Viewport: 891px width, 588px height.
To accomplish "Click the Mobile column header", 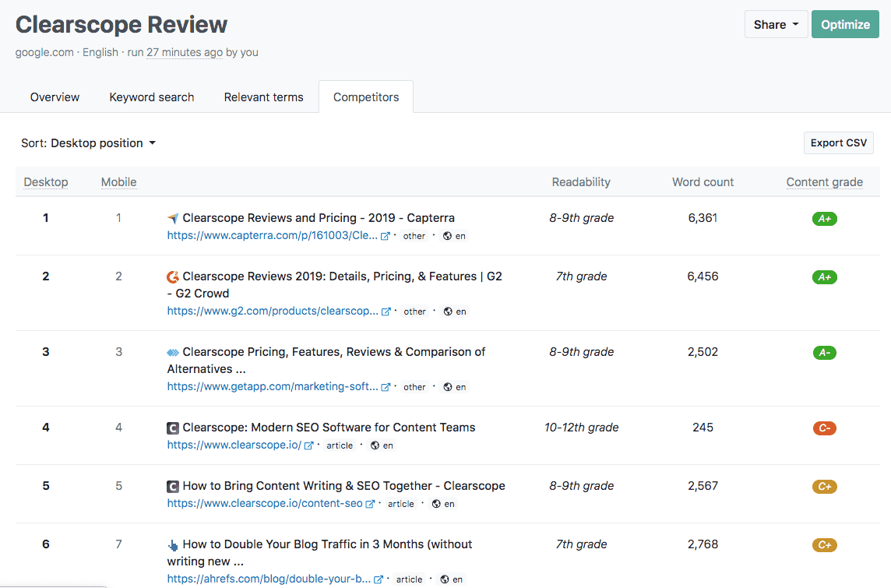I will [118, 182].
